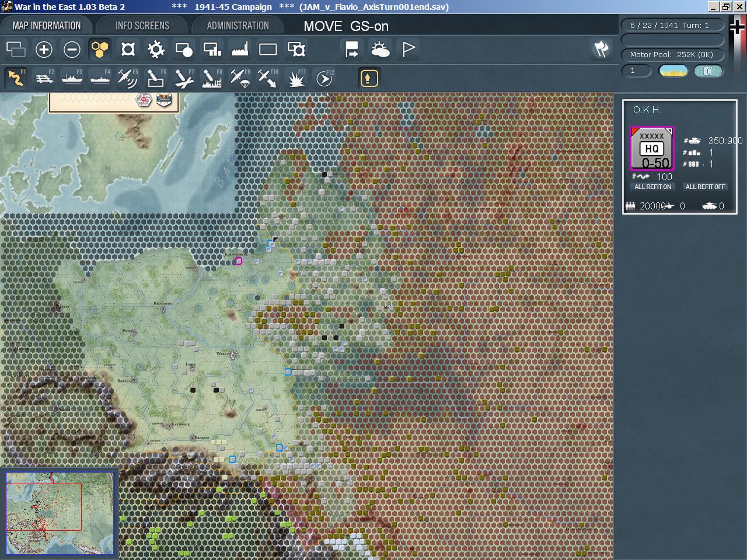
Task: Click the yellow up-arrow box icon
Action: (x=369, y=78)
